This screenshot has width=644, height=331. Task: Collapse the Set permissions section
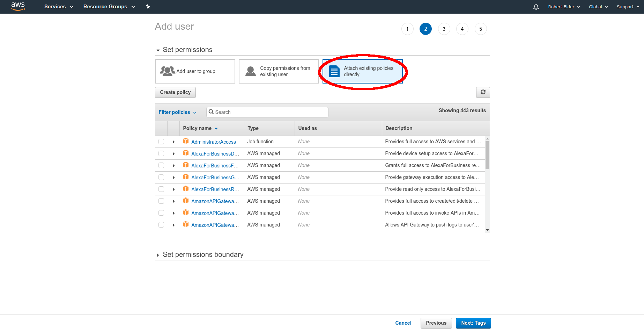coord(158,50)
